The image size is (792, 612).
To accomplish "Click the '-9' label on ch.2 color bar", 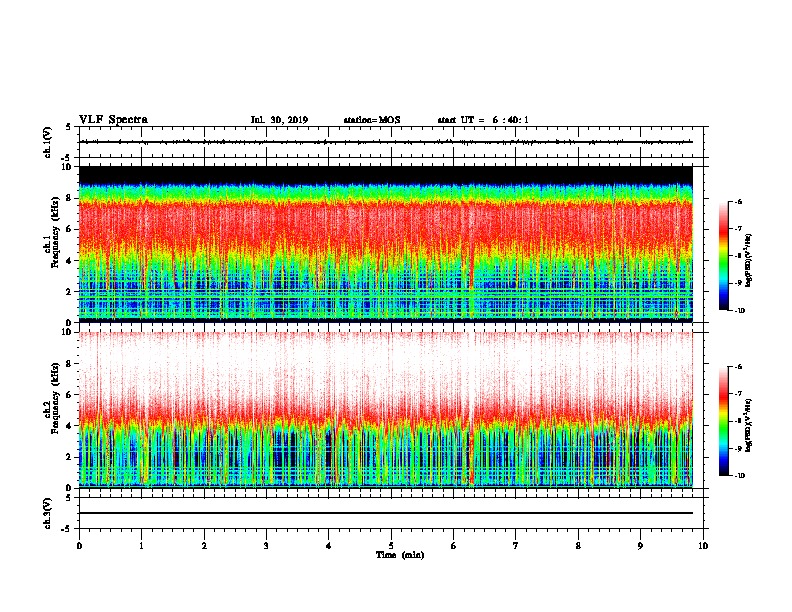I will [738, 449].
